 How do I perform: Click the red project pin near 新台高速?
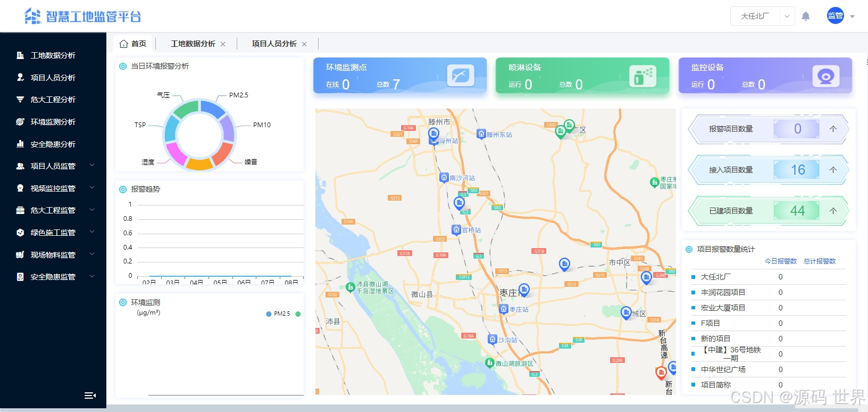pos(661,373)
